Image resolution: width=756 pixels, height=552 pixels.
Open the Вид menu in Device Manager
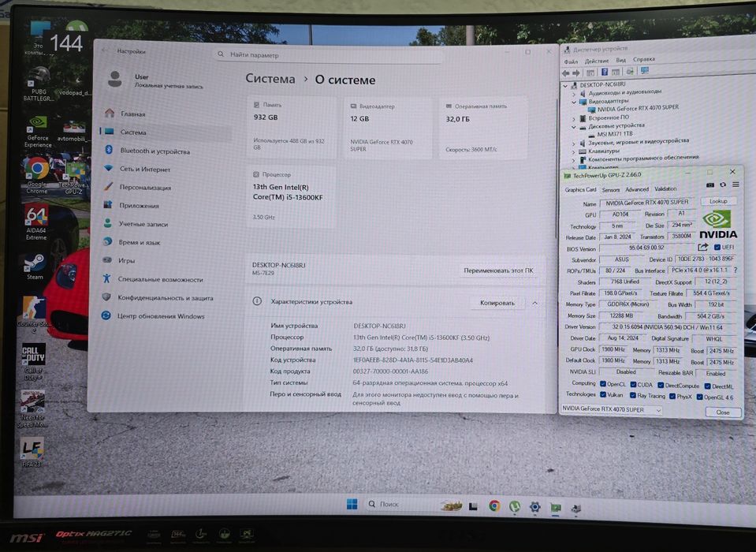(x=620, y=60)
